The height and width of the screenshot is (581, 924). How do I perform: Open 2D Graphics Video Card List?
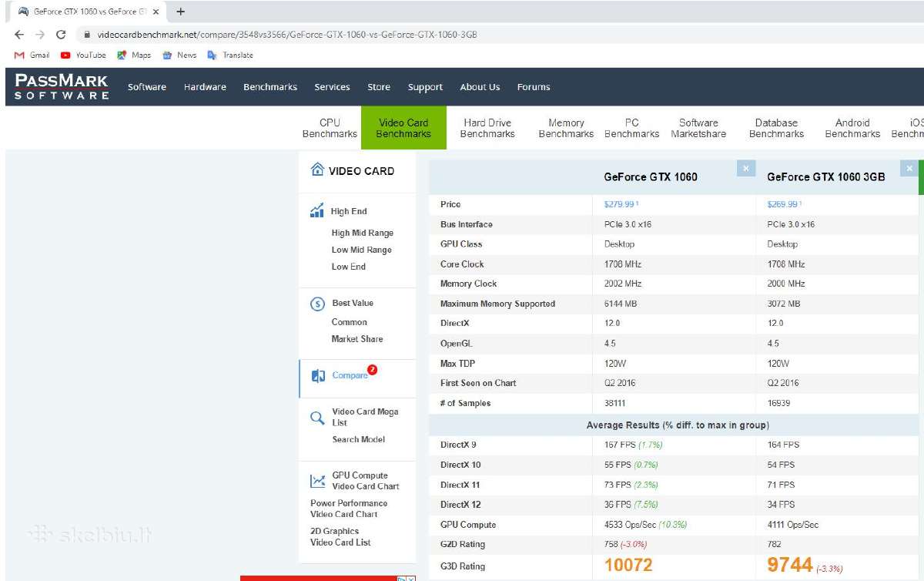point(340,536)
